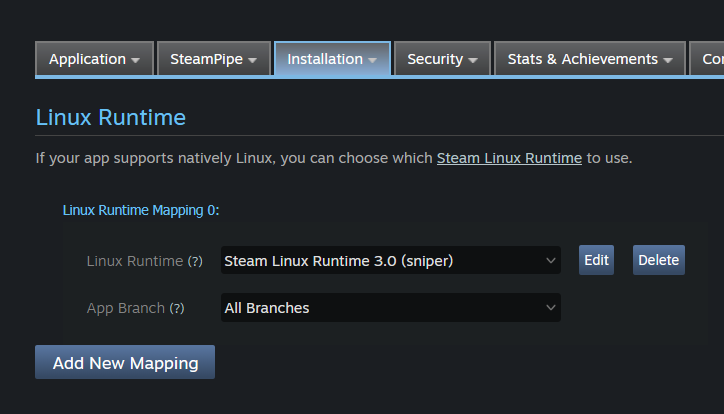The image size is (724, 414).
Task: Click the arrow on the Application tab
Action: coord(135,60)
